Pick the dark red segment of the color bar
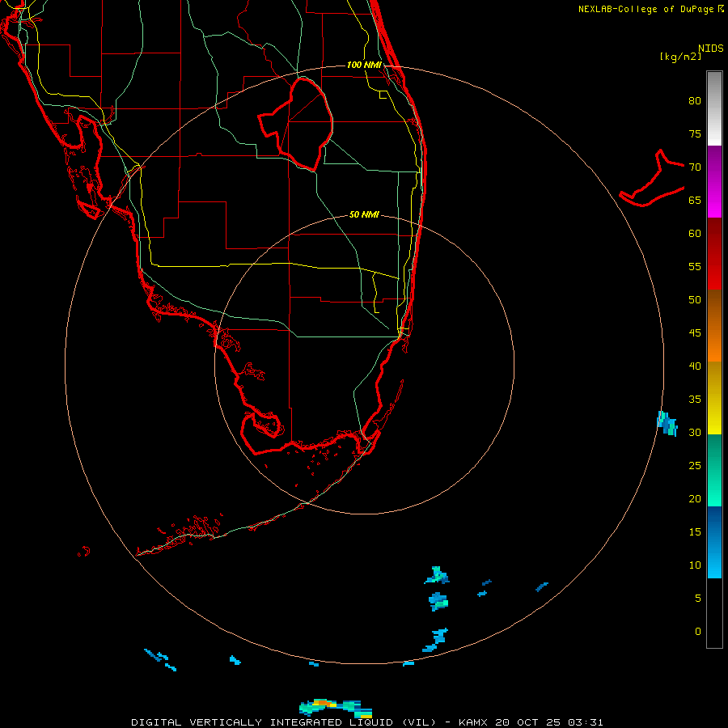Screen dimensions: 728x728 (714, 253)
